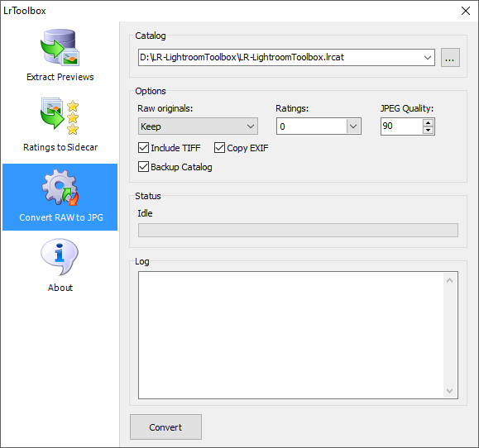Open the Raw originals Keep dropdown

[x=198, y=126]
